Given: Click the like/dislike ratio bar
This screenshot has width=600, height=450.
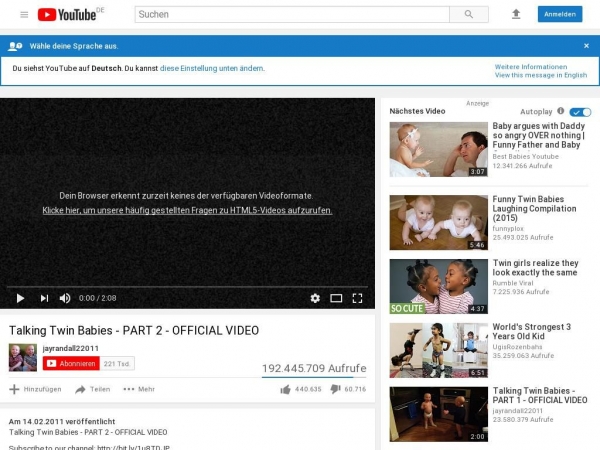Looking at the screenshot, I should (x=314, y=377).
